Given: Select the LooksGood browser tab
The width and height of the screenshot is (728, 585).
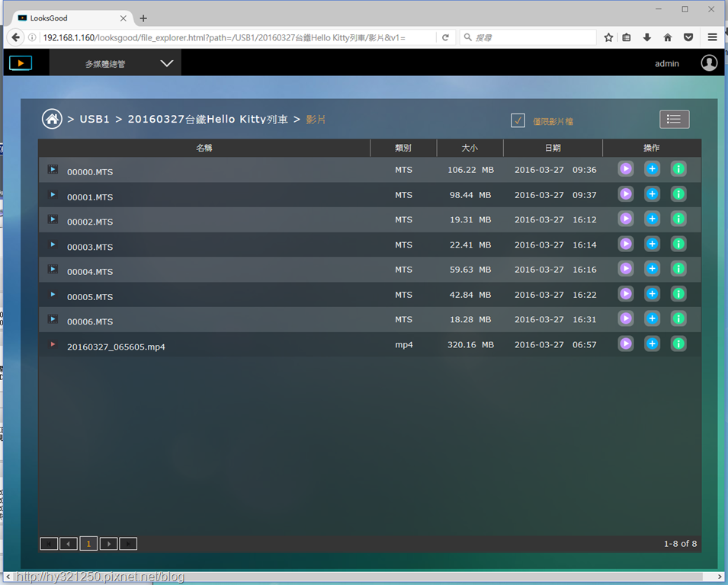Looking at the screenshot, I should (x=72, y=18).
